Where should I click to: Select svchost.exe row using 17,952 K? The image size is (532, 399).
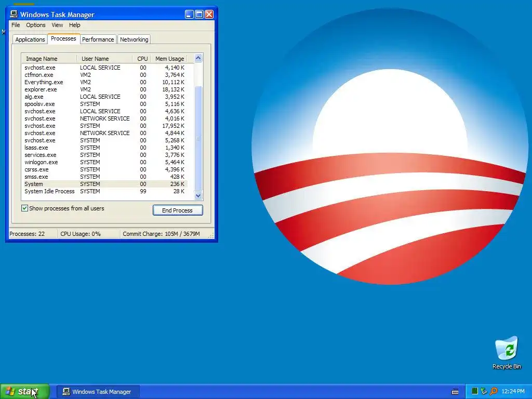click(104, 126)
